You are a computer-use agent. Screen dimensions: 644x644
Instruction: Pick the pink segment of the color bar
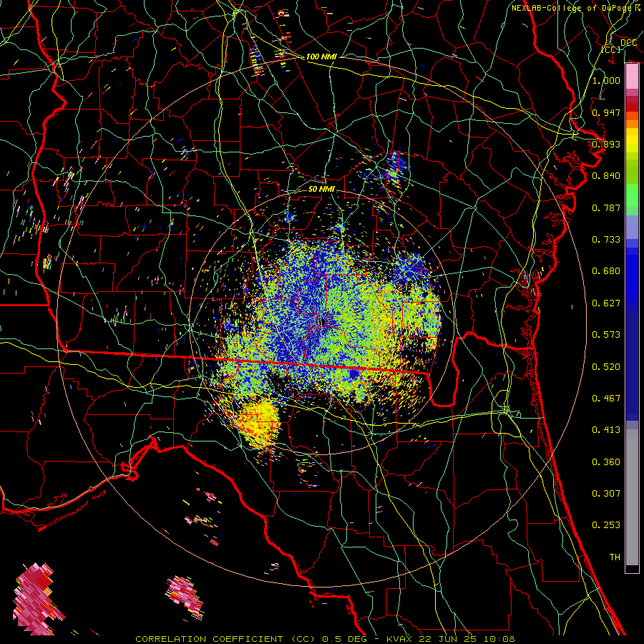(632, 77)
